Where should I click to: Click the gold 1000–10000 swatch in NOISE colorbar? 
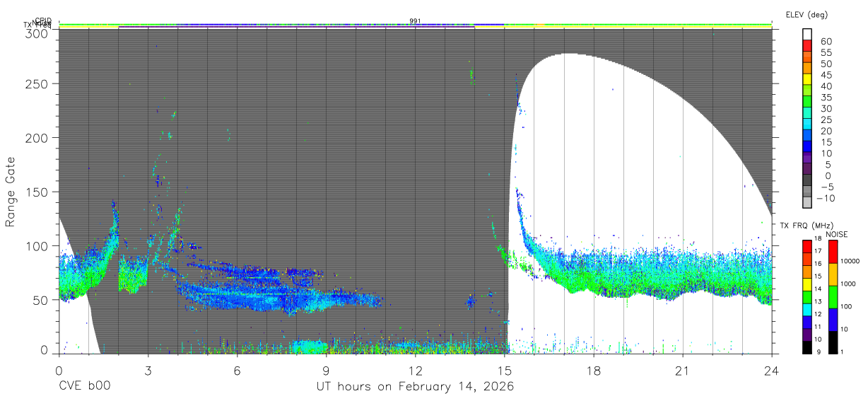pos(833,274)
